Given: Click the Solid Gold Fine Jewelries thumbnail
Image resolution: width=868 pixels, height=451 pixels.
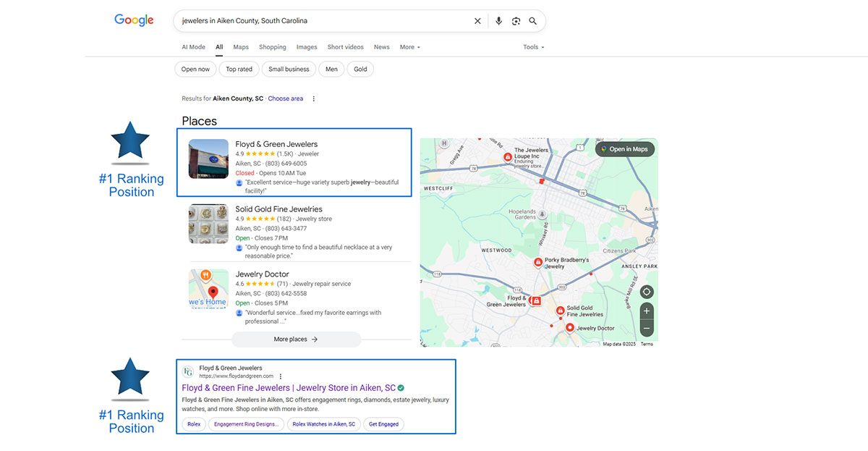Looking at the screenshot, I should pyautogui.click(x=208, y=224).
